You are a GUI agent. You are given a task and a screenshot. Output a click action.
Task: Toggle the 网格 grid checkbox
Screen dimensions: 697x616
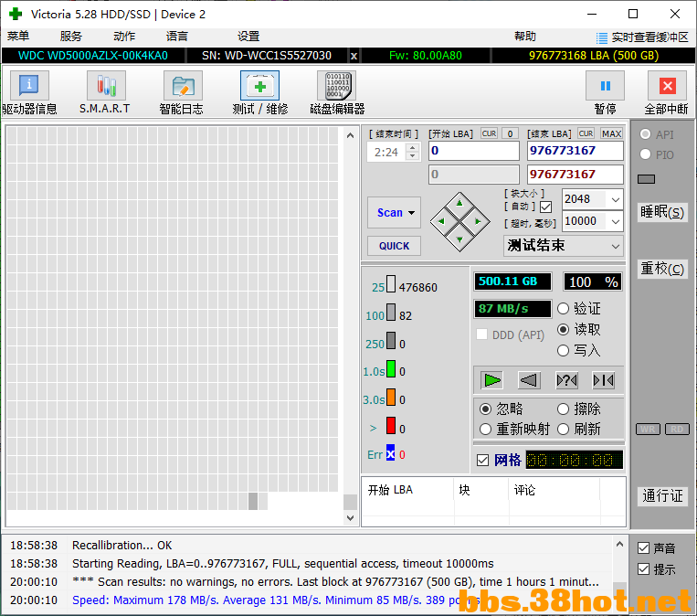click(482, 460)
